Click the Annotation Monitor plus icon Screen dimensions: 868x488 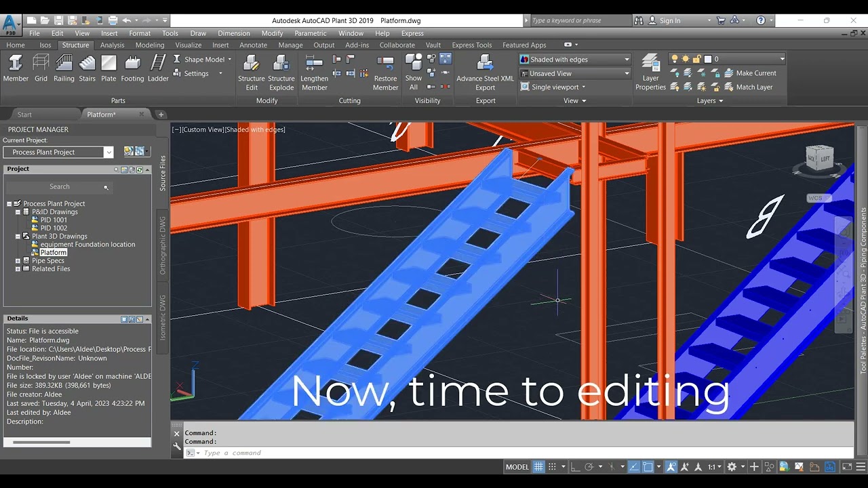click(753, 467)
